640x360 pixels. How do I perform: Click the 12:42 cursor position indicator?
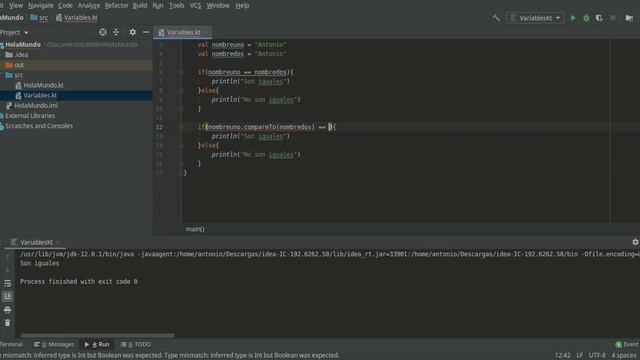click(562, 356)
